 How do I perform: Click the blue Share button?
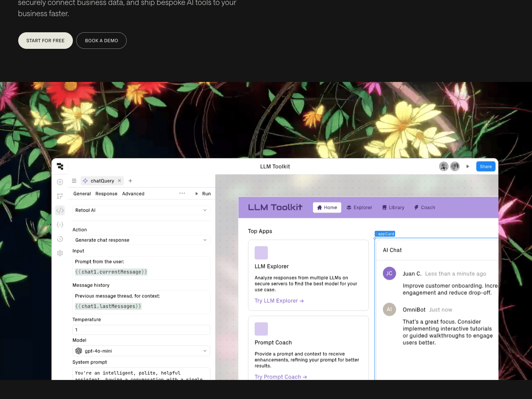(x=486, y=166)
